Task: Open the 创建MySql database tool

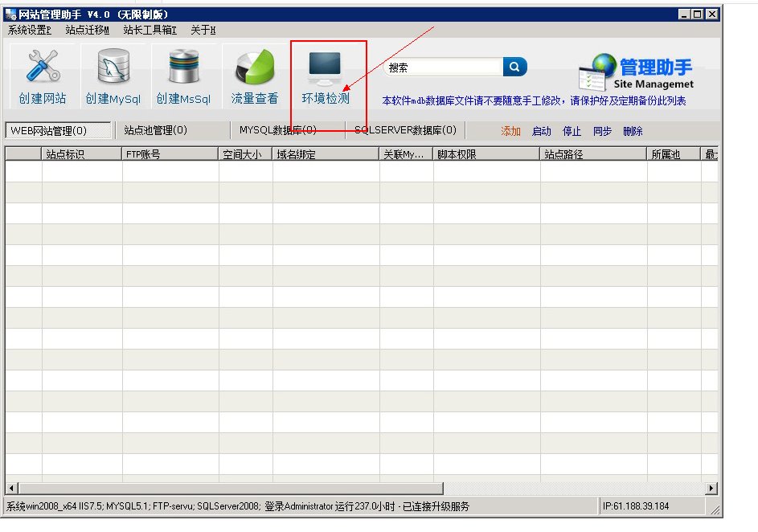Action: [x=113, y=68]
